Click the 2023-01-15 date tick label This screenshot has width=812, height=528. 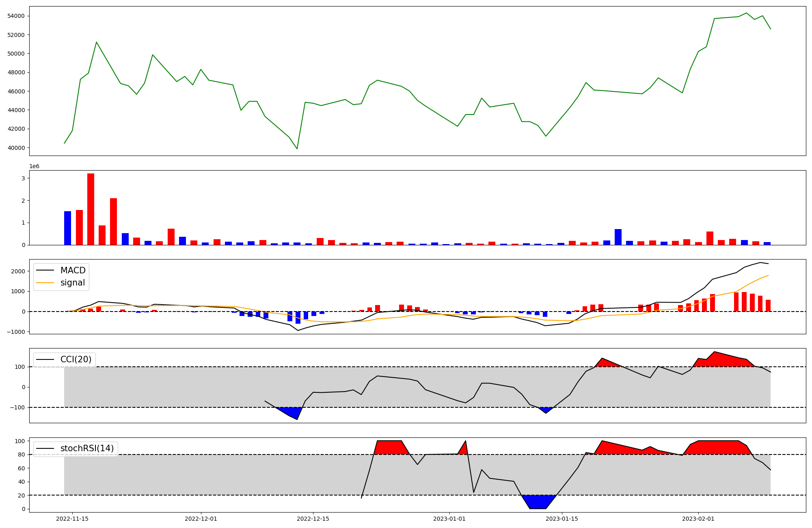[562, 519]
